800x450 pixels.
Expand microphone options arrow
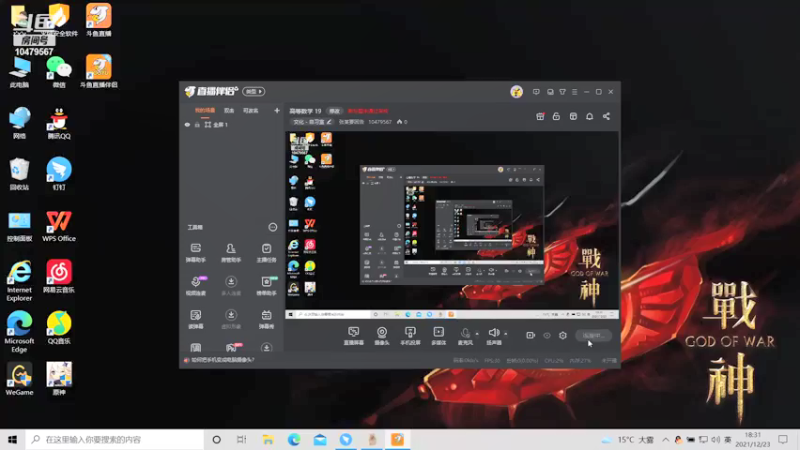(x=477, y=334)
